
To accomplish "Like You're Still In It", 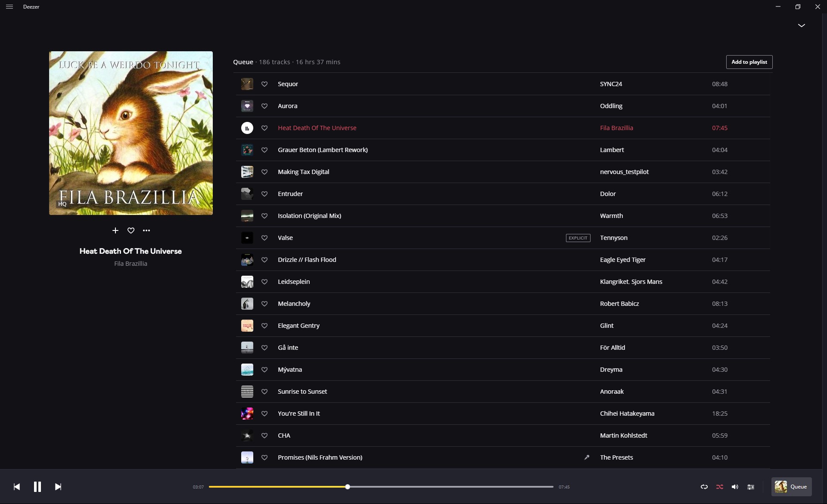I will click(264, 414).
